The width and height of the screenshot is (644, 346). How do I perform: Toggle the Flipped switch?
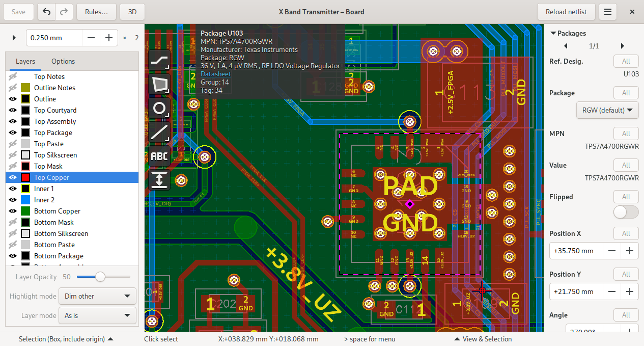[x=626, y=212]
